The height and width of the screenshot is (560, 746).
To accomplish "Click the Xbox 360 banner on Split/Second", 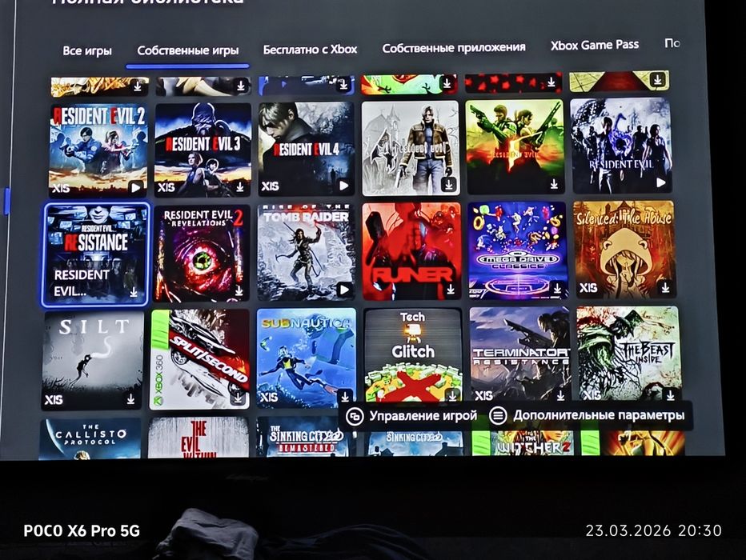I will click(159, 359).
